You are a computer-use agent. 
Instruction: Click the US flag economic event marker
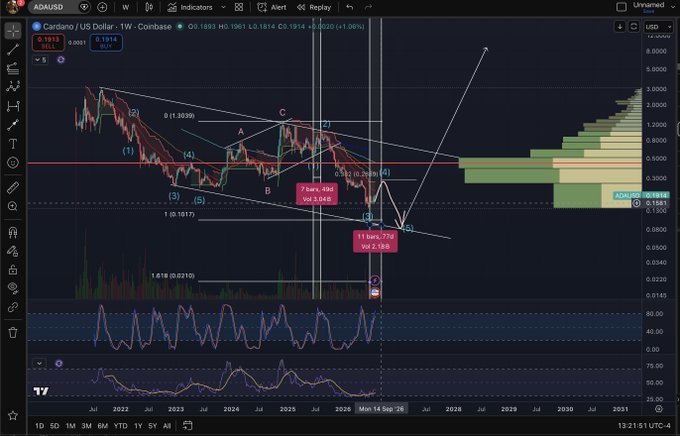(375, 293)
